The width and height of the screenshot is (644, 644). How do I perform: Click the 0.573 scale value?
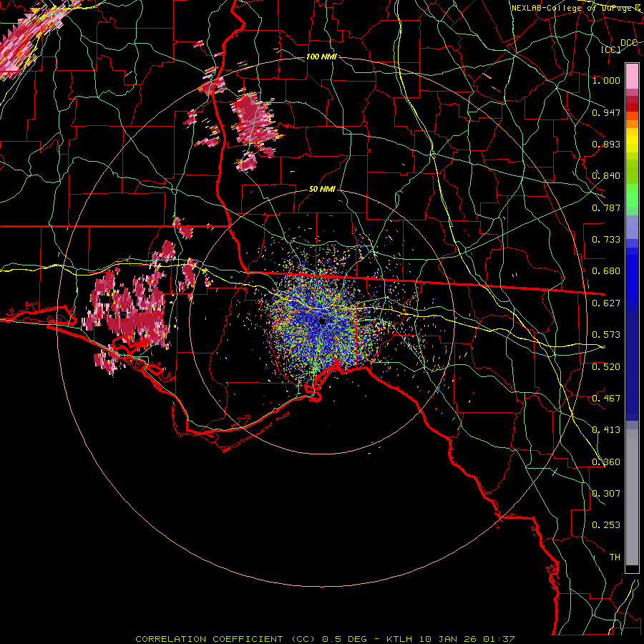coord(606,335)
